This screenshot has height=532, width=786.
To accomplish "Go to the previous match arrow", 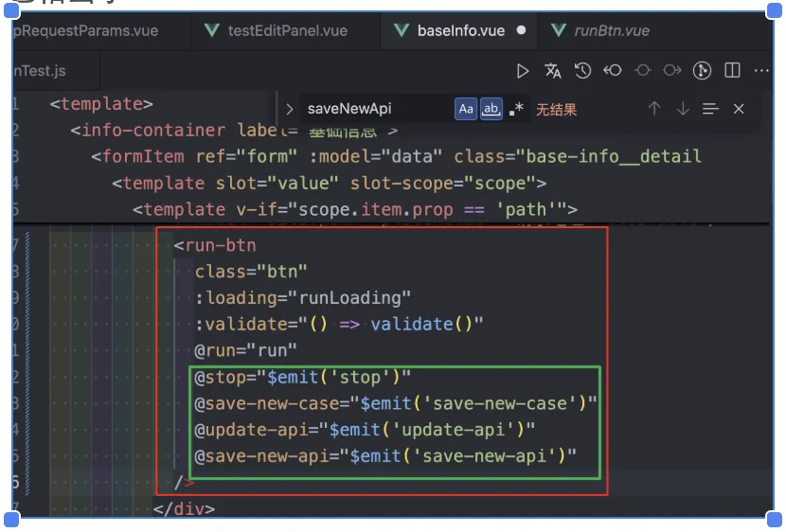I will pyautogui.click(x=653, y=109).
